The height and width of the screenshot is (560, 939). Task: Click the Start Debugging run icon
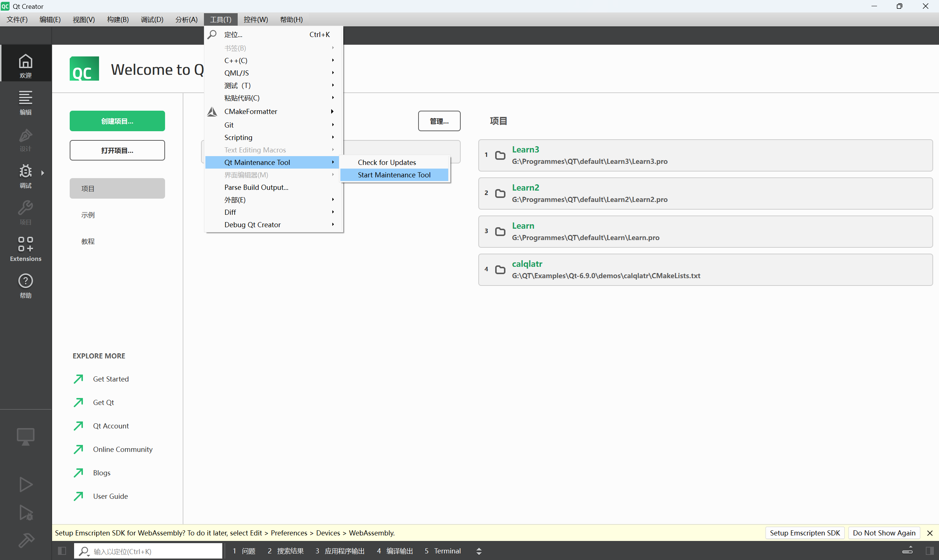point(26,512)
